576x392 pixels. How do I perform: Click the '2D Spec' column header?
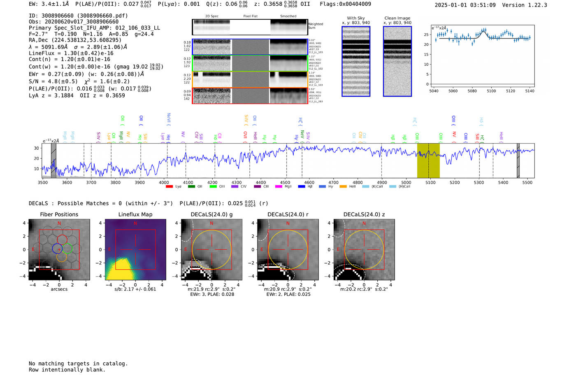(x=212, y=16)
